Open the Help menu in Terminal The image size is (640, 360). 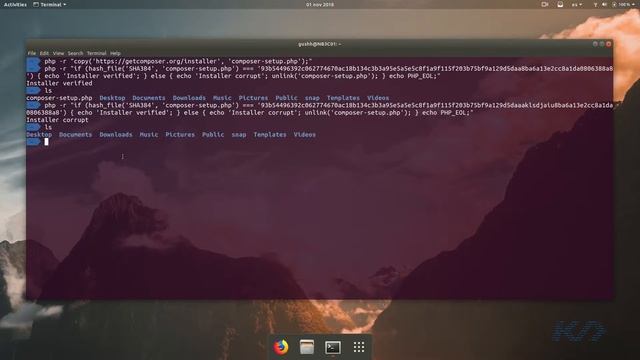(115, 53)
